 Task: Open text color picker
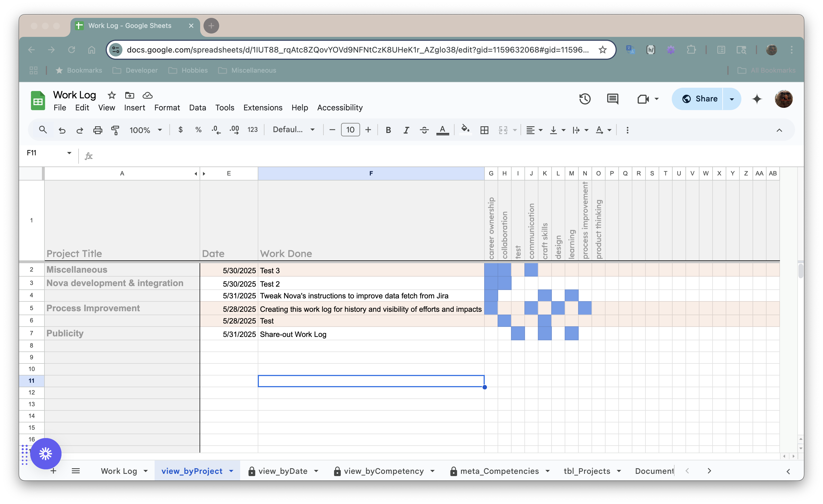tap(443, 130)
